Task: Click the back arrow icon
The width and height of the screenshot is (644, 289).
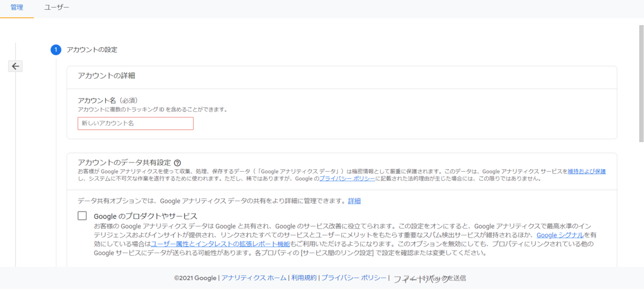Action: click(x=16, y=66)
